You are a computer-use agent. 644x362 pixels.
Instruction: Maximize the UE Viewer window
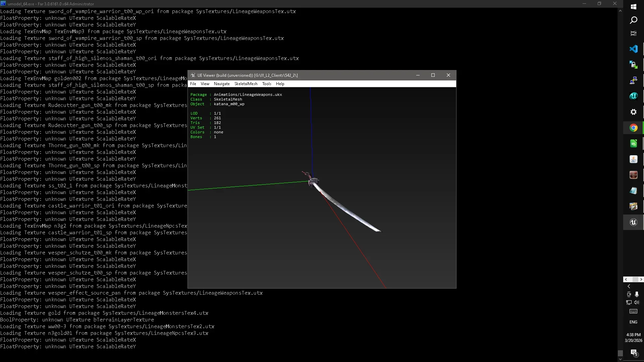[433, 75]
